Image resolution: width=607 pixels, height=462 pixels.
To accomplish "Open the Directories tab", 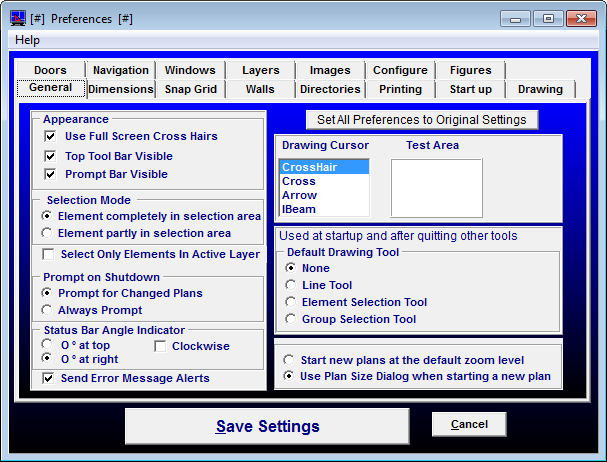I will point(330,89).
